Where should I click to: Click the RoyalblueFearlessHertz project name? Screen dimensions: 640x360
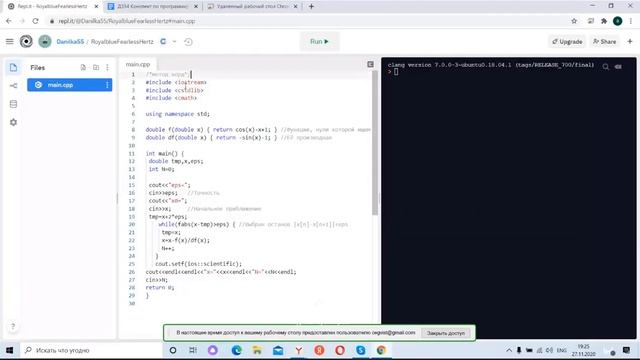(x=122, y=42)
